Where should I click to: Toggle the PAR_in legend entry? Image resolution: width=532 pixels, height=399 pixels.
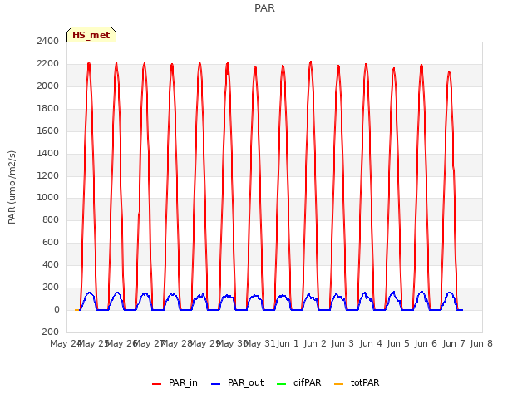[175, 382]
